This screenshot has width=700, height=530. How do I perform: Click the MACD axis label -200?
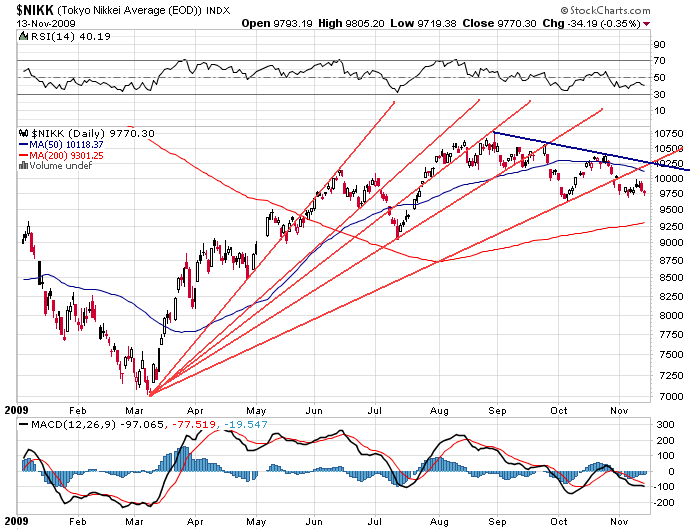pos(663,502)
